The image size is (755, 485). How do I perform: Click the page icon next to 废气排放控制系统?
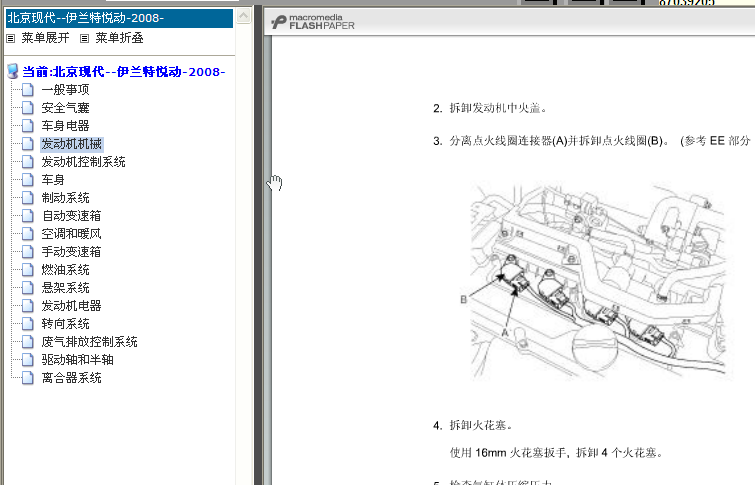pyautogui.click(x=28, y=342)
